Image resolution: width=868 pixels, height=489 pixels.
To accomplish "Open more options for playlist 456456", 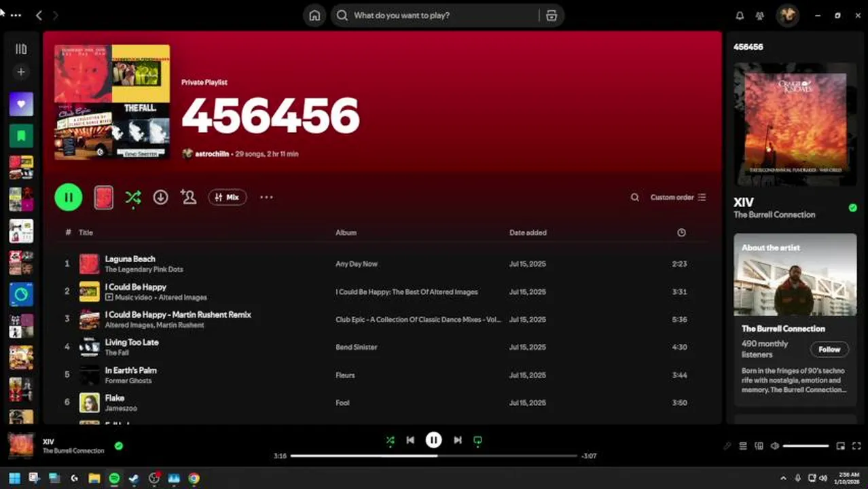I will tap(266, 198).
